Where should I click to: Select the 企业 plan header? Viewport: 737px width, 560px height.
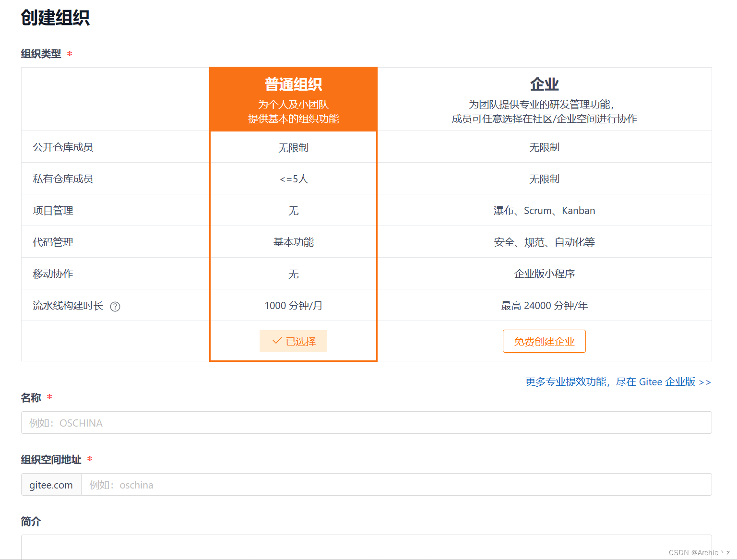click(544, 99)
